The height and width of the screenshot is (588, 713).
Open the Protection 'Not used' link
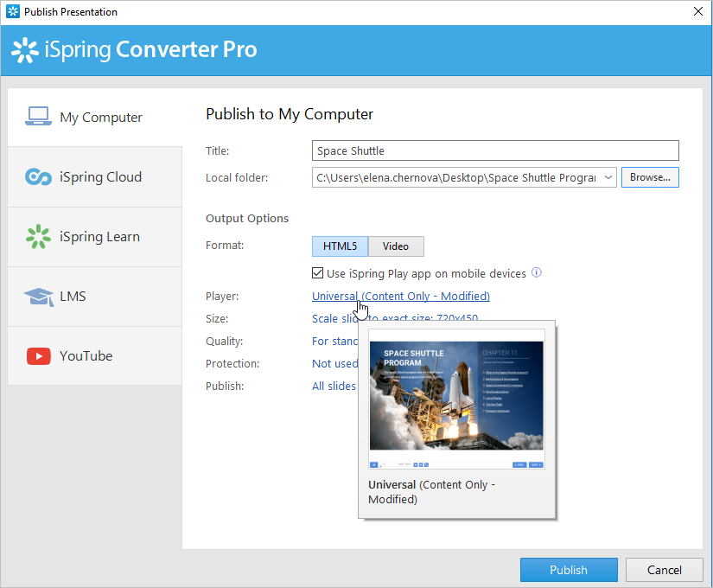click(x=334, y=364)
